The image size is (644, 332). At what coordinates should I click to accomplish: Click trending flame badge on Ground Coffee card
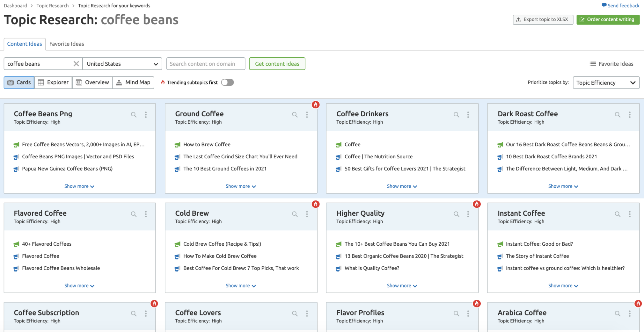tap(316, 105)
